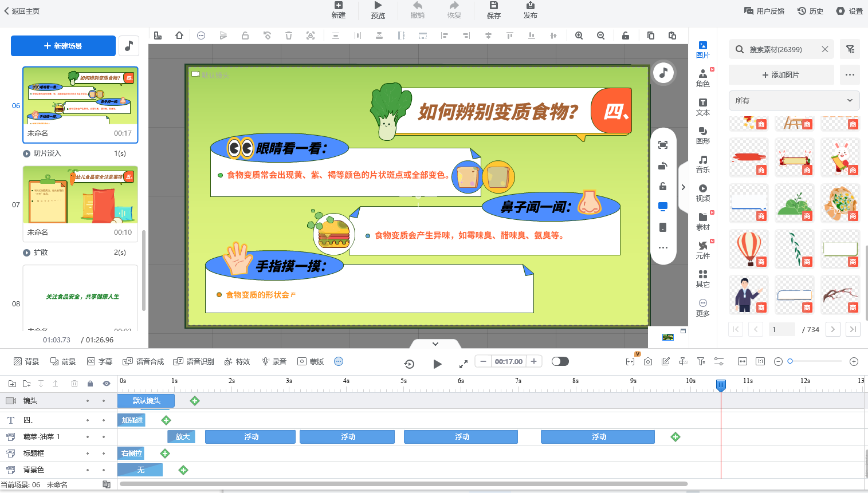This screenshot has width=868, height=493.
Task: Expand the panel arrow beside floating toolbar
Action: tap(683, 187)
